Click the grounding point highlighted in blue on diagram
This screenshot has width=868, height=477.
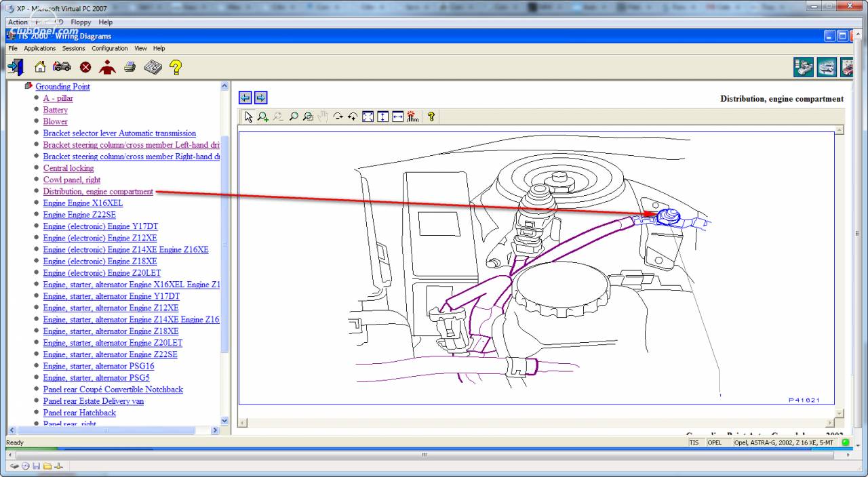click(x=668, y=217)
